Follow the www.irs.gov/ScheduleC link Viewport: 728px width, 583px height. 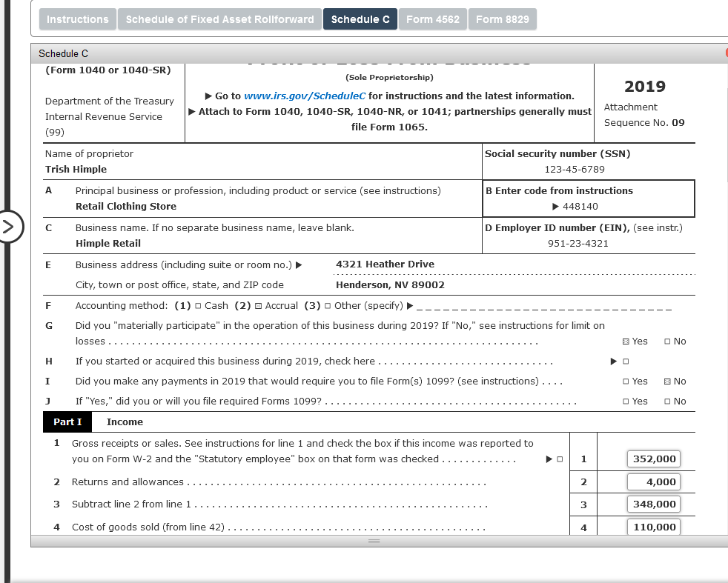click(x=305, y=96)
